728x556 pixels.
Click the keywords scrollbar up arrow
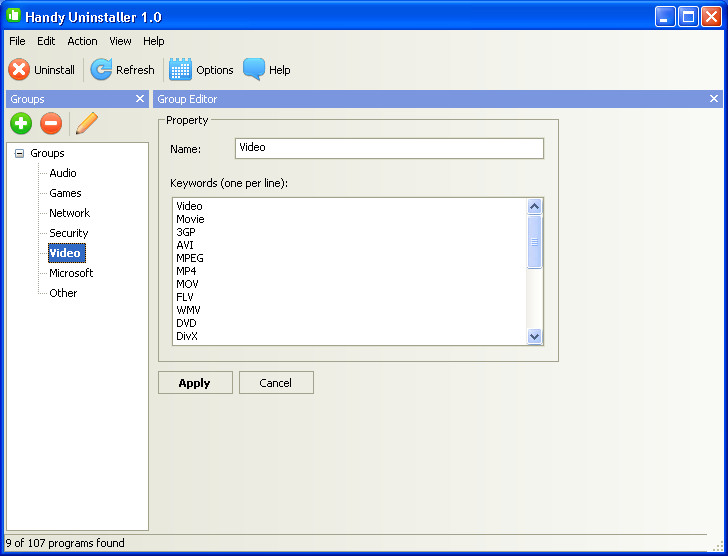point(534,206)
